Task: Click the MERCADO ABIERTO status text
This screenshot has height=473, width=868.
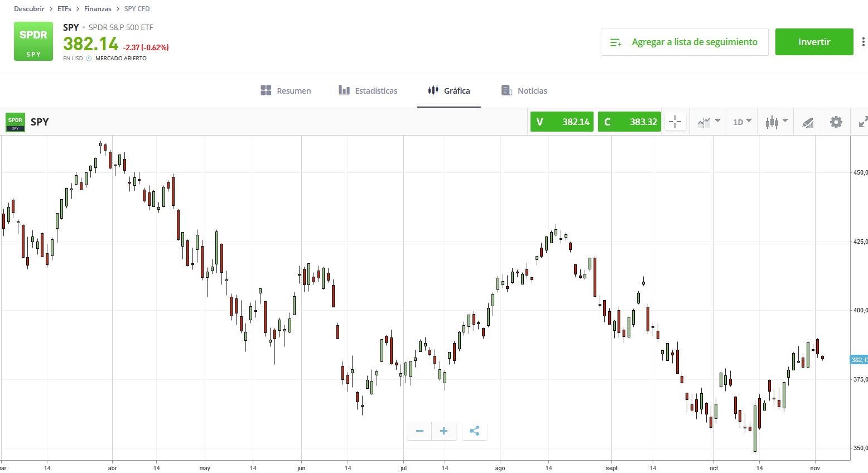Action: pos(121,59)
